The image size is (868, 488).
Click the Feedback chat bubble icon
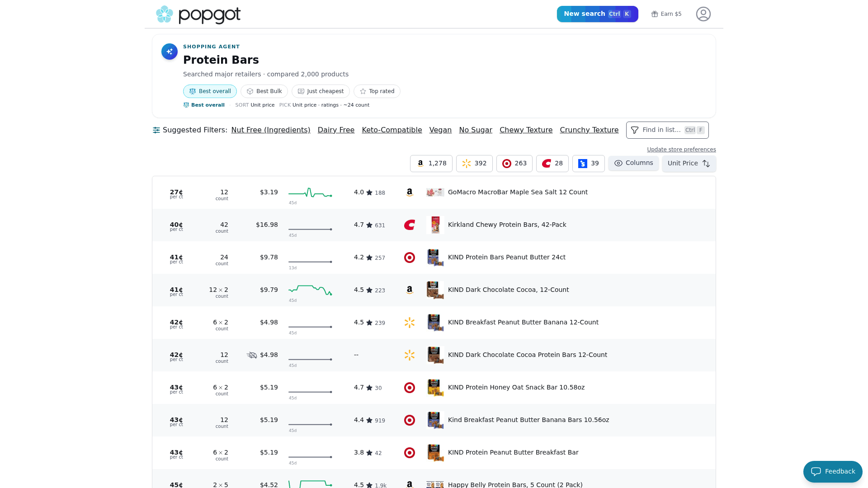(x=816, y=472)
